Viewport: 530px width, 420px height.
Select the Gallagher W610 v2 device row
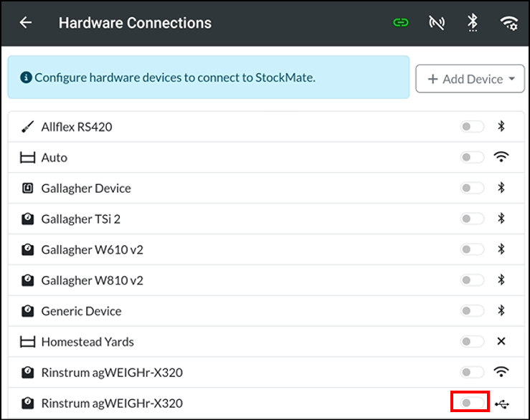[266, 249]
